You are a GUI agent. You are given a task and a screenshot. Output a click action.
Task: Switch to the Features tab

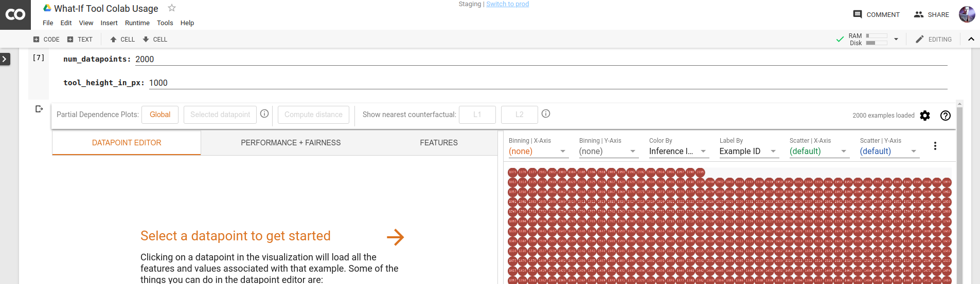[x=439, y=143]
